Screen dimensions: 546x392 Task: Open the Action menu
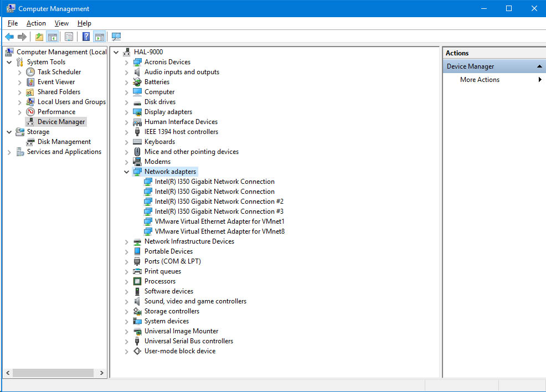tap(36, 23)
